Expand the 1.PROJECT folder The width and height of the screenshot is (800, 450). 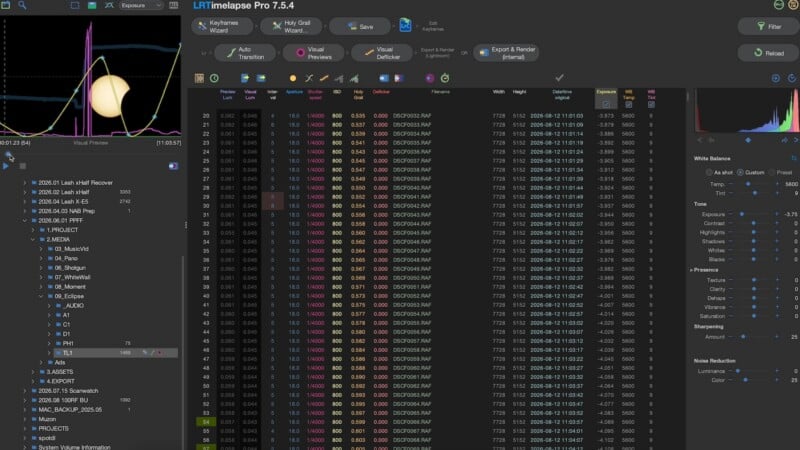click(x=33, y=230)
